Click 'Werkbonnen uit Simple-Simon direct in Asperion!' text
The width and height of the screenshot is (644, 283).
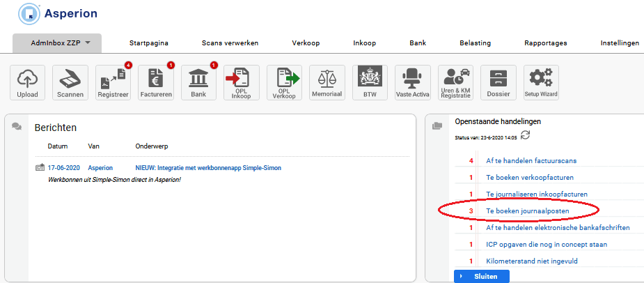(115, 180)
